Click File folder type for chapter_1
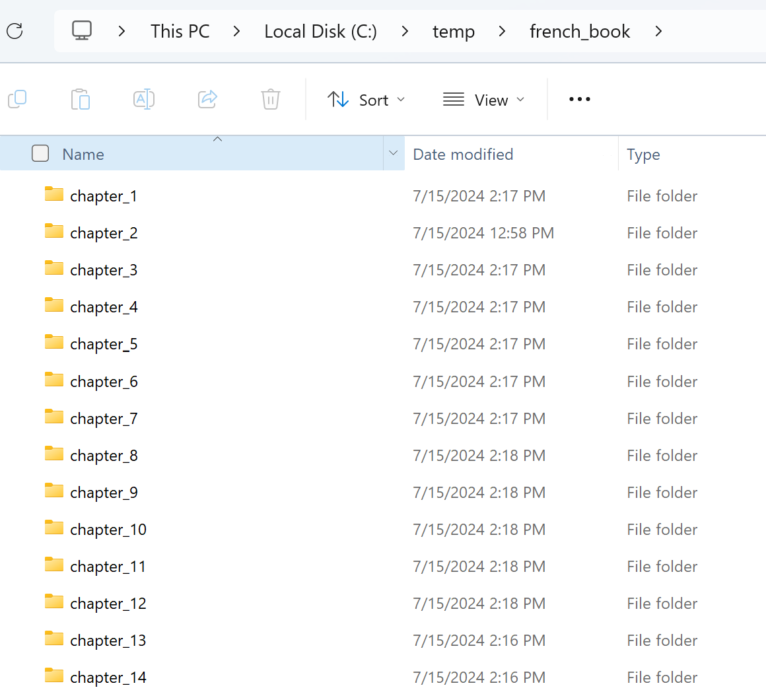 click(662, 196)
